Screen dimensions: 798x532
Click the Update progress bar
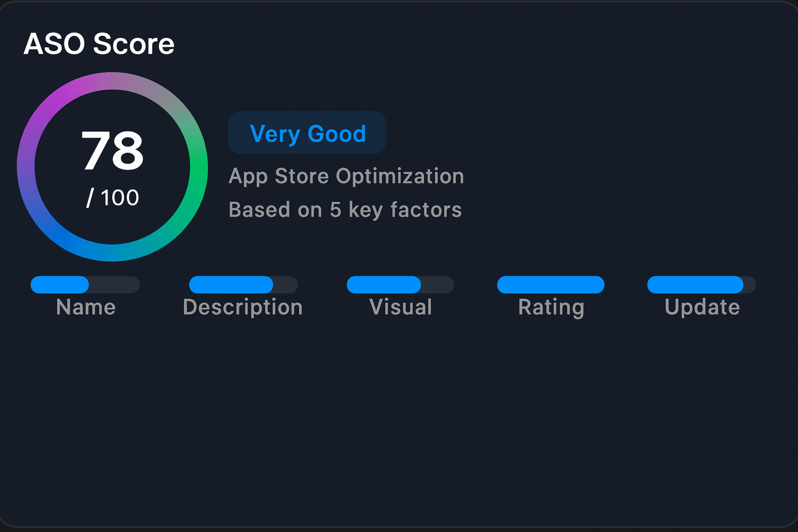pos(701,285)
